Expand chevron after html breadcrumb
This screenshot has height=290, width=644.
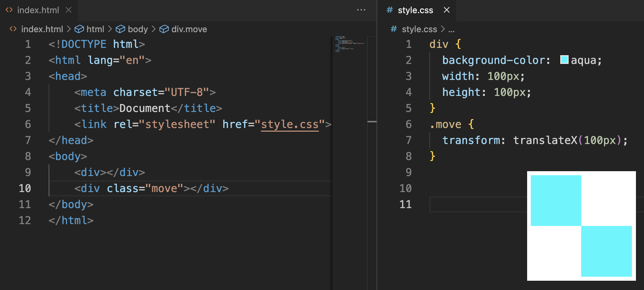click(110, 29)
